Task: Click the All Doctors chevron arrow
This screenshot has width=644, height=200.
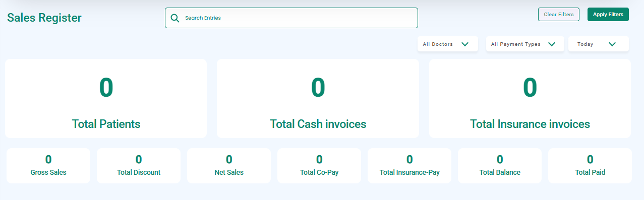Action: click(465, 44)
